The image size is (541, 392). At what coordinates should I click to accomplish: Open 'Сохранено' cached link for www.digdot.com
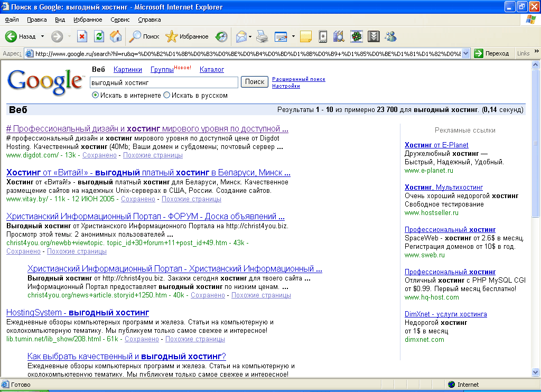pyautogui.click(x=99, y=155)
